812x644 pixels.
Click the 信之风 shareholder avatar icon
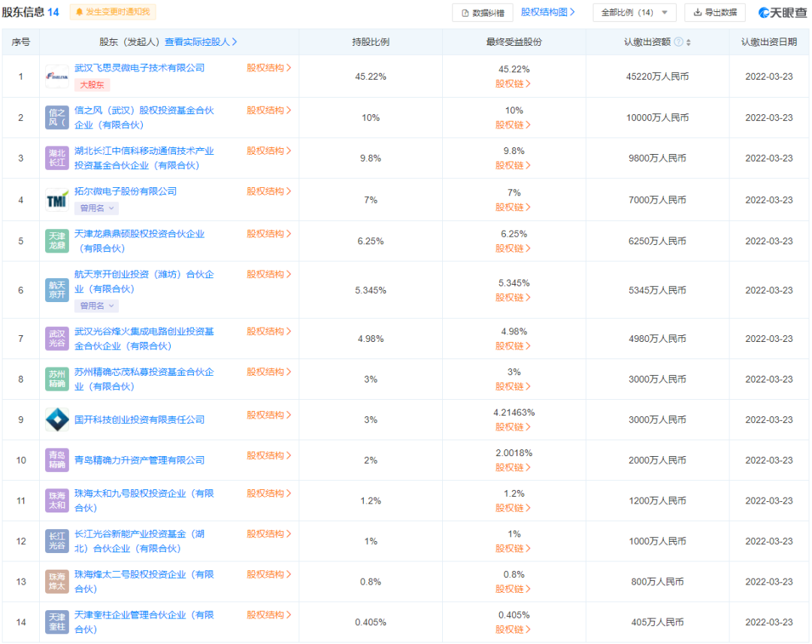tap(57, 117)
